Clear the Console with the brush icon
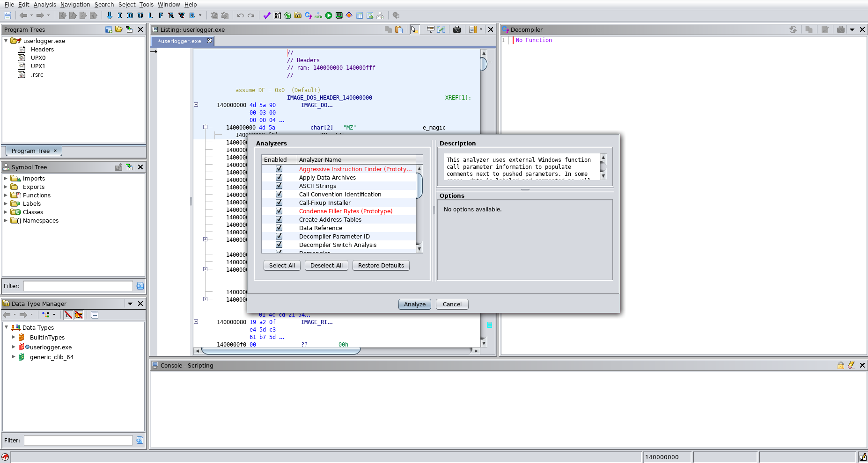 pyautogui.click(x=851, y=365)
